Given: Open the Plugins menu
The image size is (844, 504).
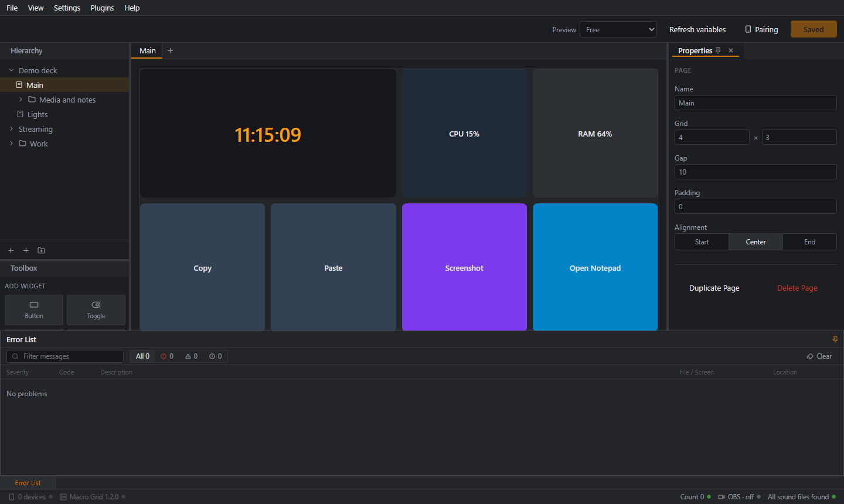Looking at the screenshot, I should point(102,8).
